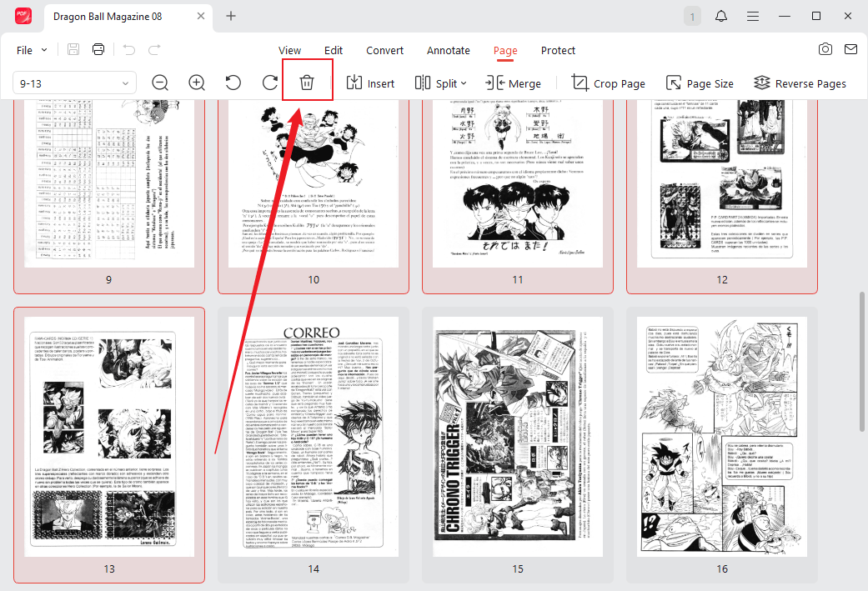Screen dimensions: 868x591
Task: Switch to the View tab
Action: pos(289,50)
